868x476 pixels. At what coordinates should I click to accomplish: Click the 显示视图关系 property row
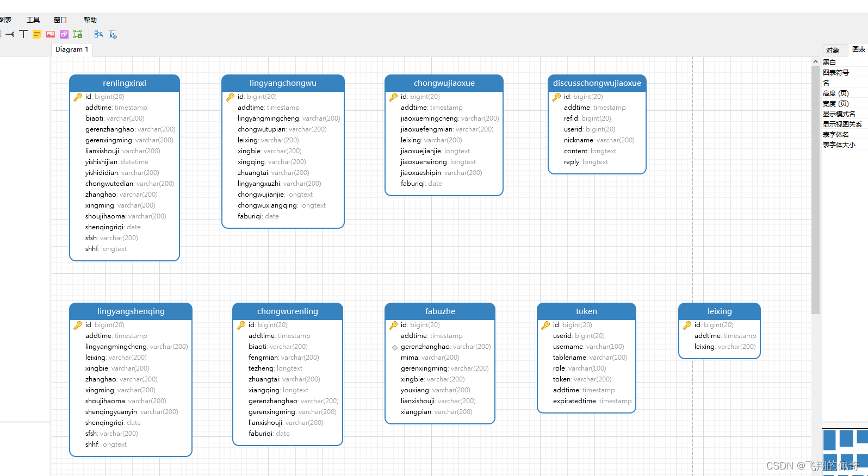tap(845, 124)
